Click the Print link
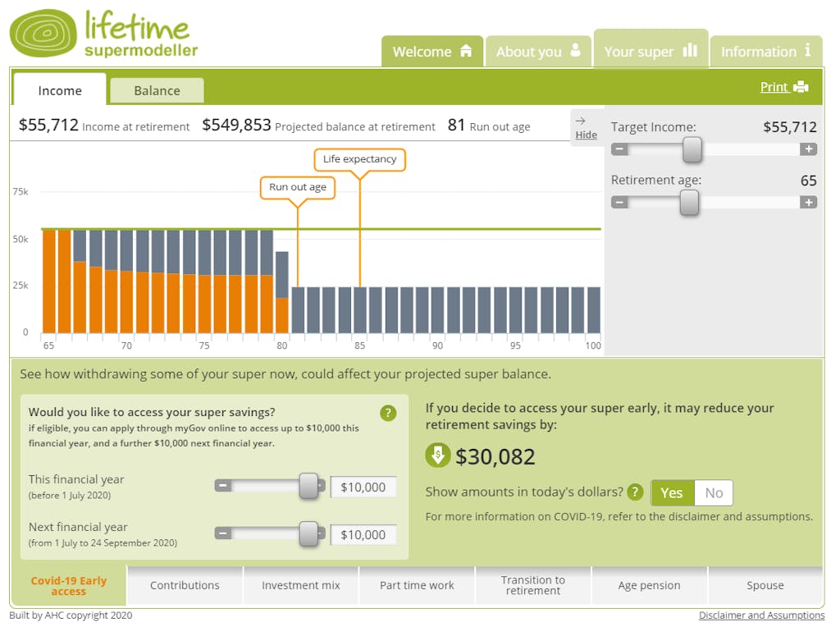The height and width of the screenshot is (636, 840). [x=774, y=87]
